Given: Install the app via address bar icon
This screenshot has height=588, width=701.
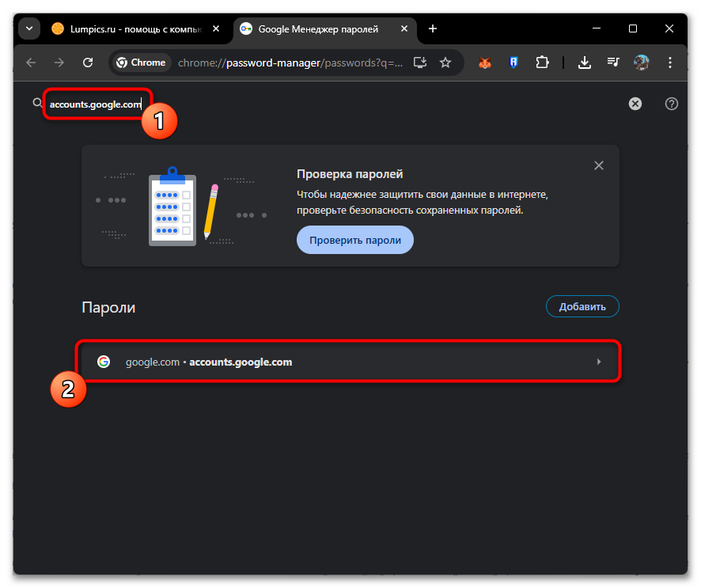Looking at the screenshot, I should click(420, 63).
